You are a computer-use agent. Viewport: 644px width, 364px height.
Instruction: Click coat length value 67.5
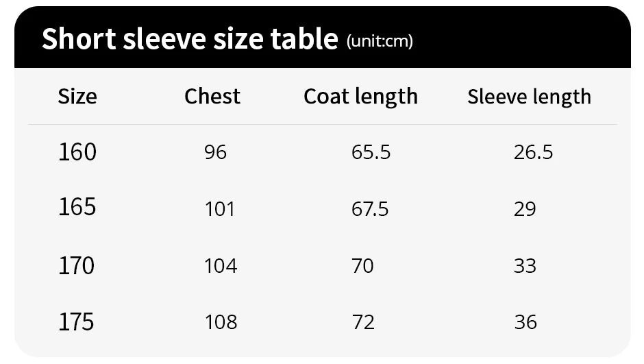pyautogui.click(x=370, y=208)
